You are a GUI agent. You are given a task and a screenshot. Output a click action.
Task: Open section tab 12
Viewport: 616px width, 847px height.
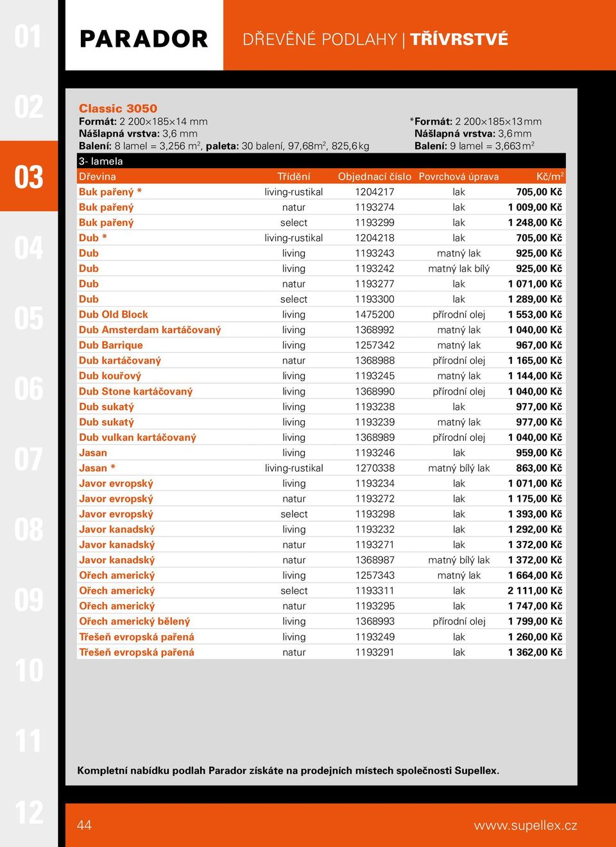pyautogui.click(x=28, y=812)
